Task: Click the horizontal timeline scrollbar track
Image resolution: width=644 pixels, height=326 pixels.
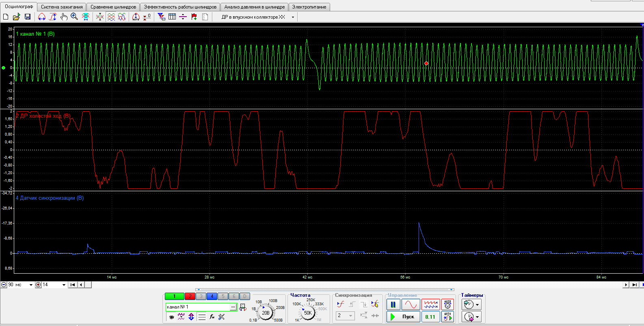Action: coord(353,285)
